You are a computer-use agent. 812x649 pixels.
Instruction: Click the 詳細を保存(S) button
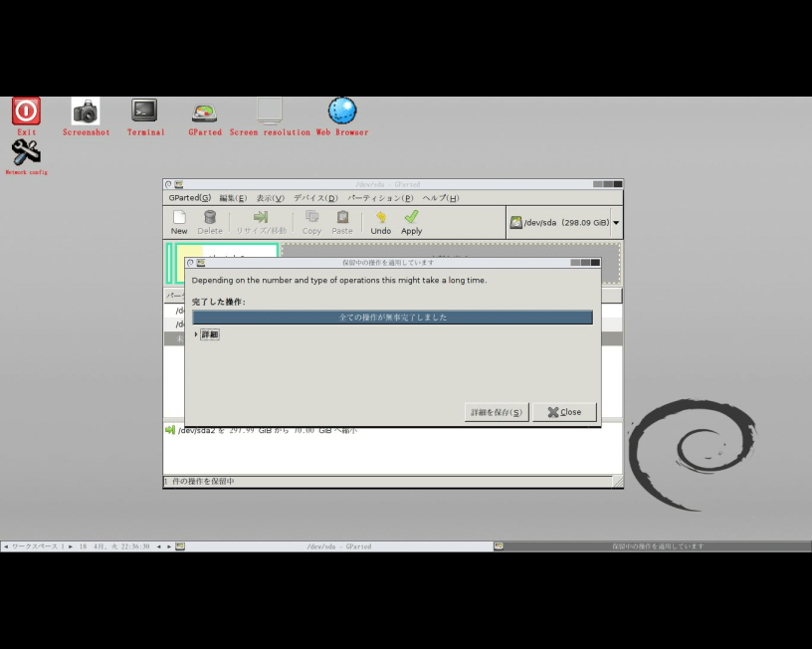(497, 412)
